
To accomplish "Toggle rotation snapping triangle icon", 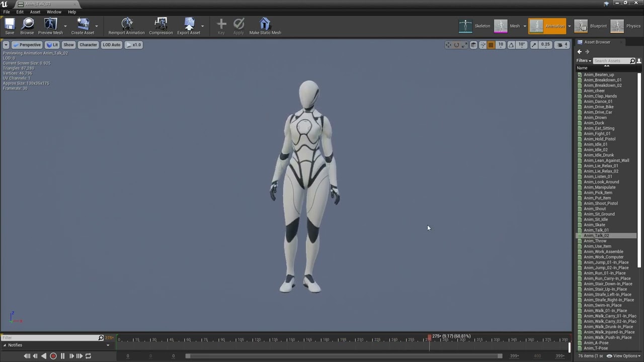I will (x=511, y=45).
